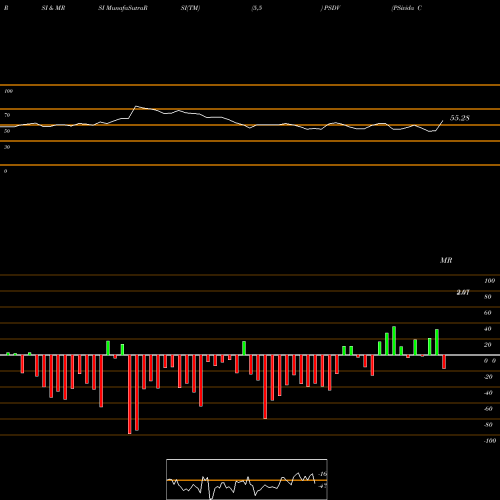Click the RSI axis label 30

point(7,147)
